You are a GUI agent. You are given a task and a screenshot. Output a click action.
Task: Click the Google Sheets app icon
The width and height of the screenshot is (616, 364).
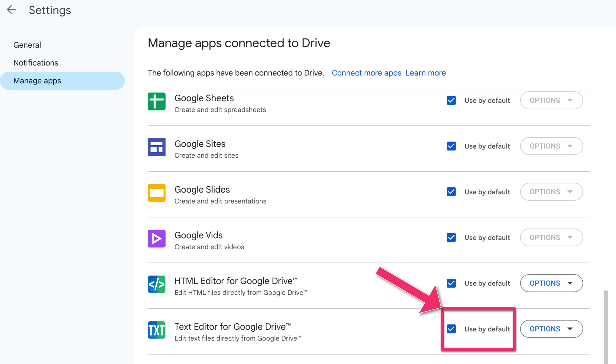tap(156, 101)
